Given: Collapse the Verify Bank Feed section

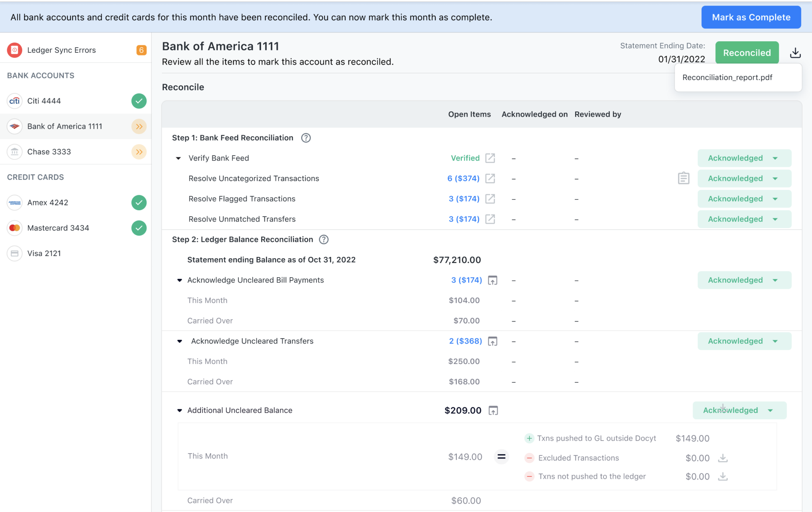Looking at the screenshot, I should pyautogui.click(x=178, y=158).
